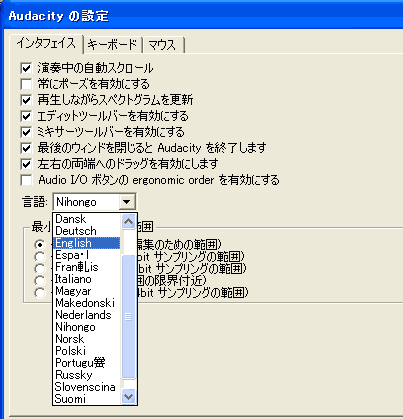Pick the Portuguese language entry
403x419 pixels.
(x=87, y=363)
